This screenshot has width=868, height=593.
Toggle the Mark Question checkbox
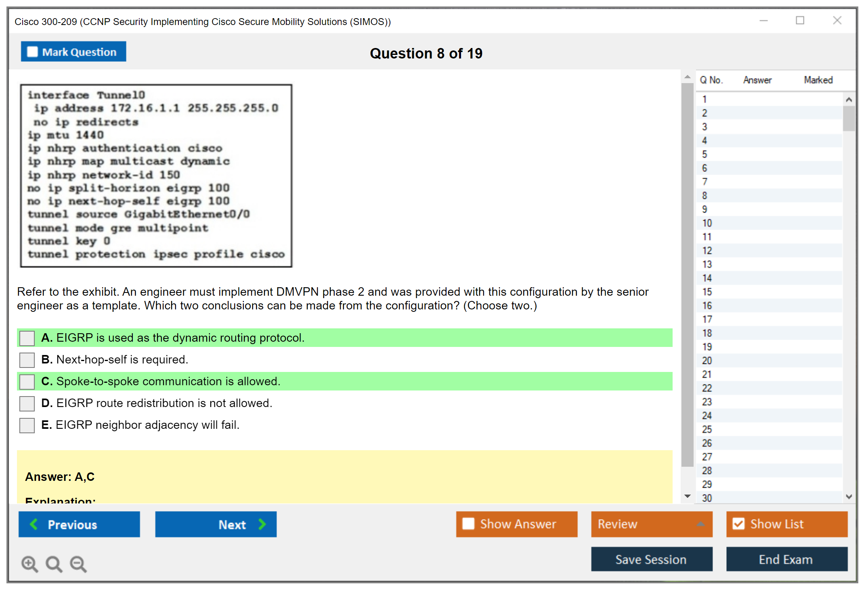[32, 52]
